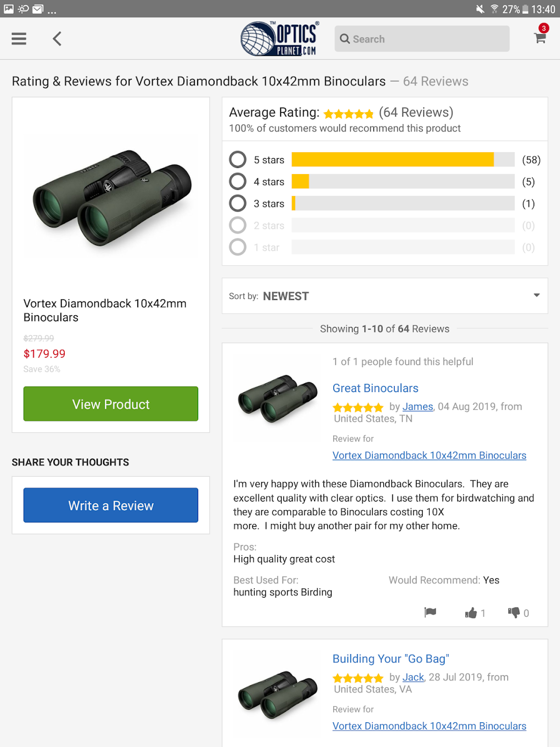Tap the OpticsPlanet logo

[280, 39]
